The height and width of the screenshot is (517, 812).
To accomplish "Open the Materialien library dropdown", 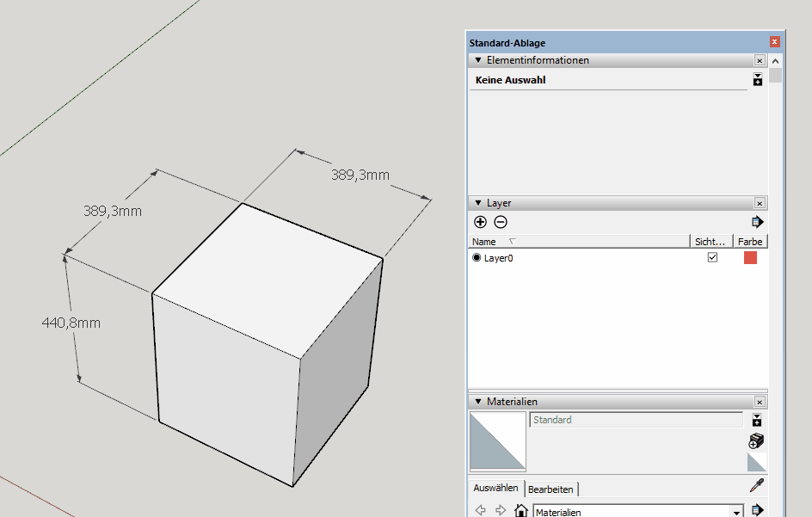I will pyautogui.click(x=737, y=512).
